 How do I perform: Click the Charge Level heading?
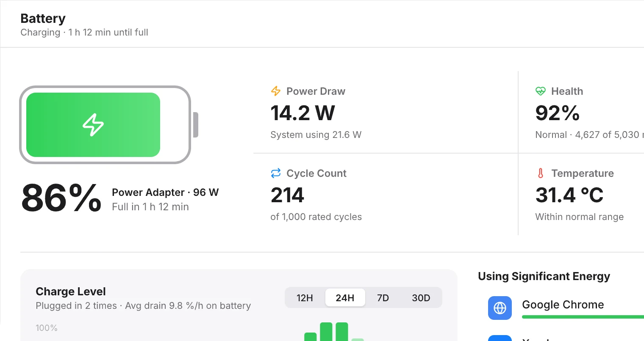coord(71,291)
